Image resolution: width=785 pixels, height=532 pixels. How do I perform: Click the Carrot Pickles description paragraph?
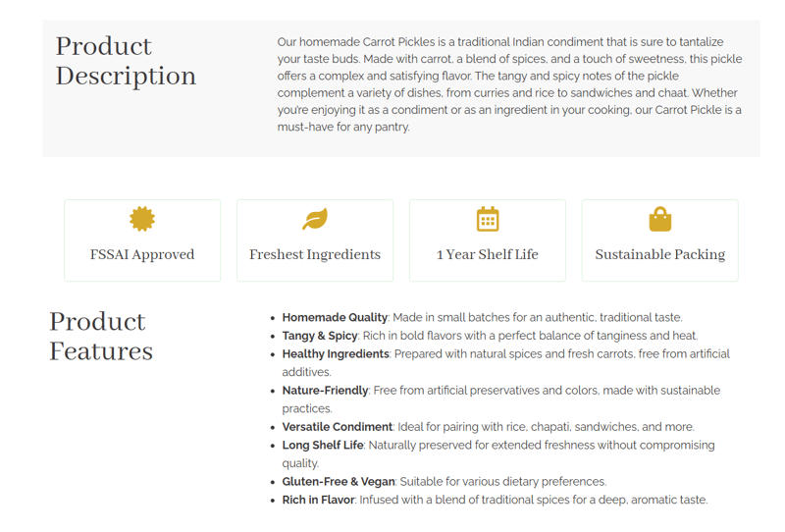[x=509, y=84]
